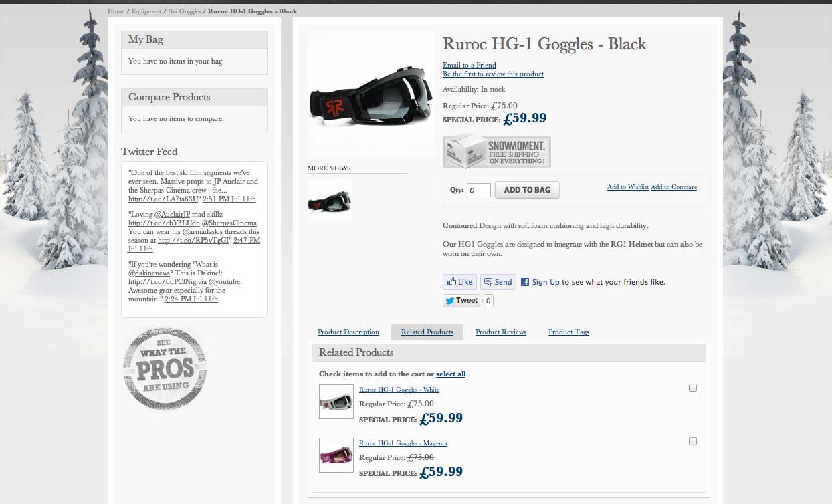Click the Snowmoment free shipping badge
The image size is (832, 504).
click(496, 152)
